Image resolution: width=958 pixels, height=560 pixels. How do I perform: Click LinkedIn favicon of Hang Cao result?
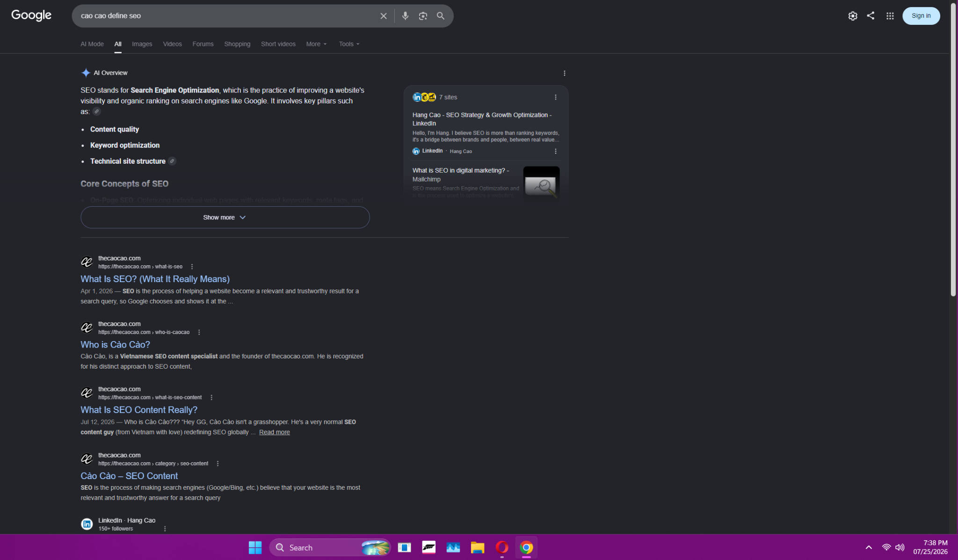coord(87,524)
